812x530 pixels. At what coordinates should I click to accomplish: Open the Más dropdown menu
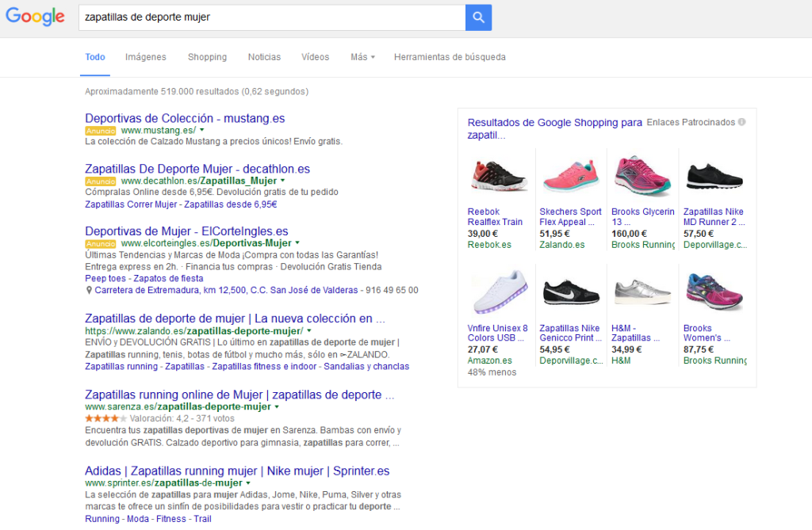click(x=362, y=57)
